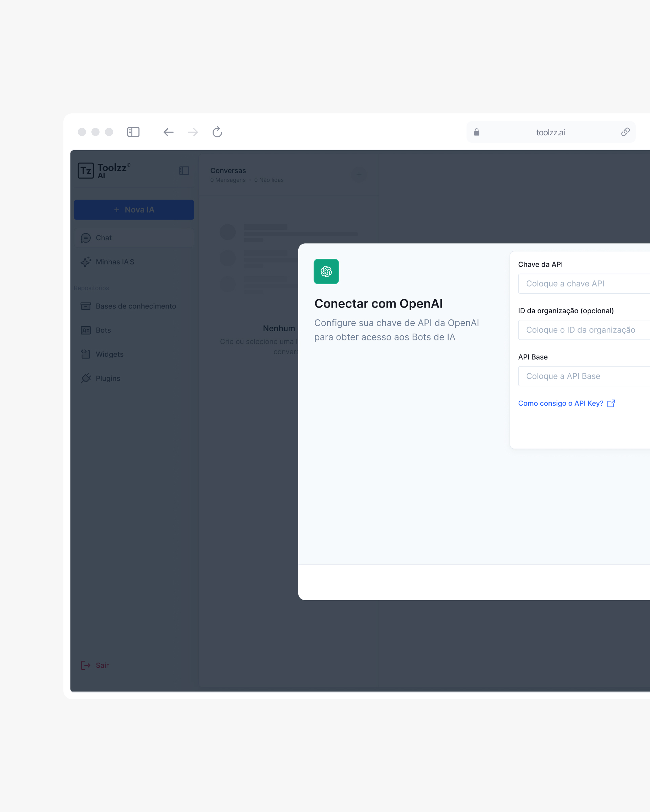Go to Minhas IA'S section
Screen dimensions: 650x812
pyautogui.click(x=115, y=262)
